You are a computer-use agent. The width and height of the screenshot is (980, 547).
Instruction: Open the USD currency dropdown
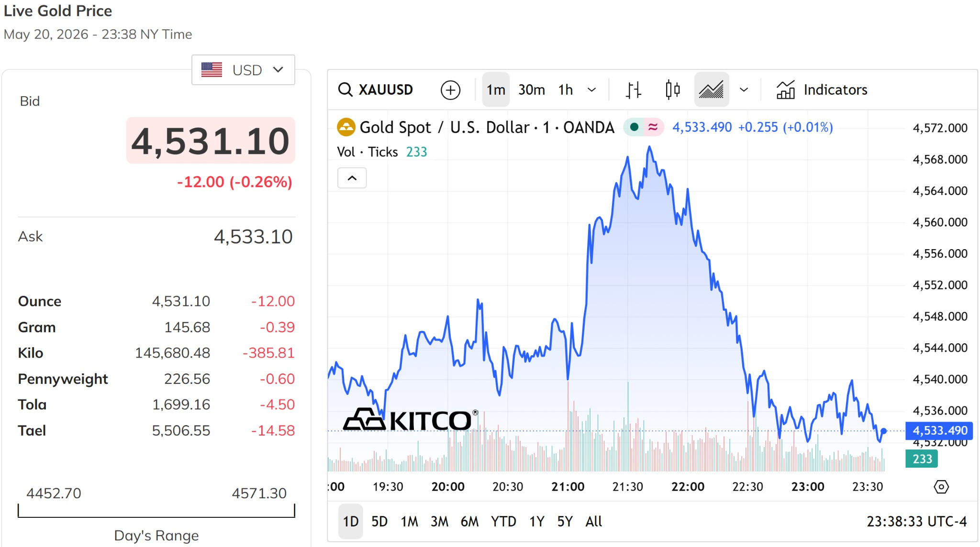point(243,70)
